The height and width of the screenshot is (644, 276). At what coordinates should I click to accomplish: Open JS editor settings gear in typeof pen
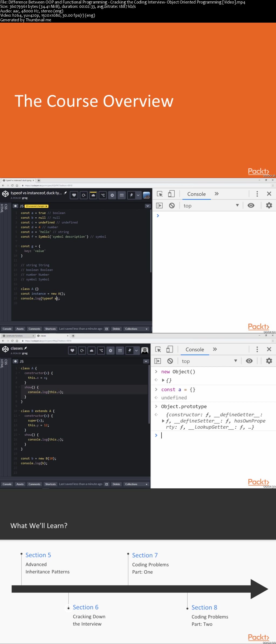15,206
